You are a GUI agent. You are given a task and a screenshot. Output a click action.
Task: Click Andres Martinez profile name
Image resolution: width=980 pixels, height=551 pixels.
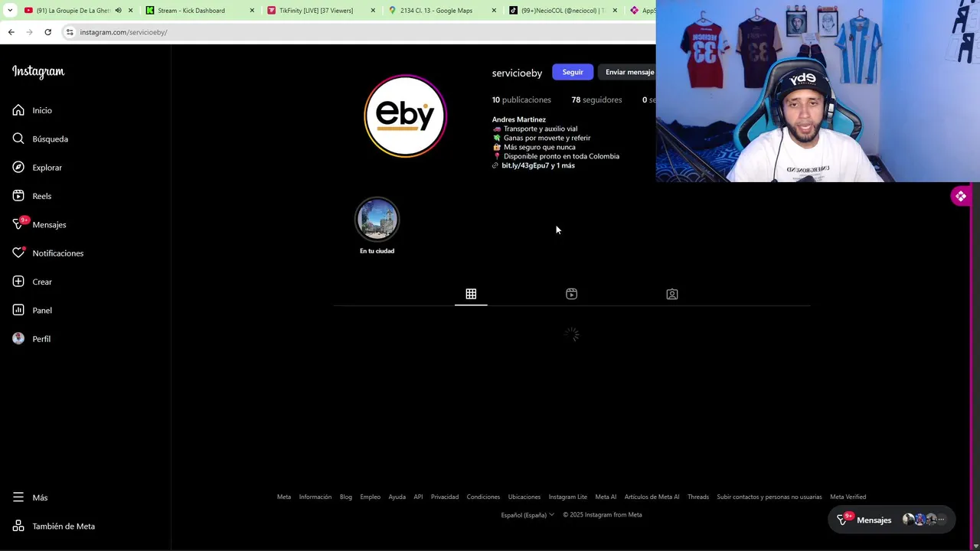(x=519, y=119)
